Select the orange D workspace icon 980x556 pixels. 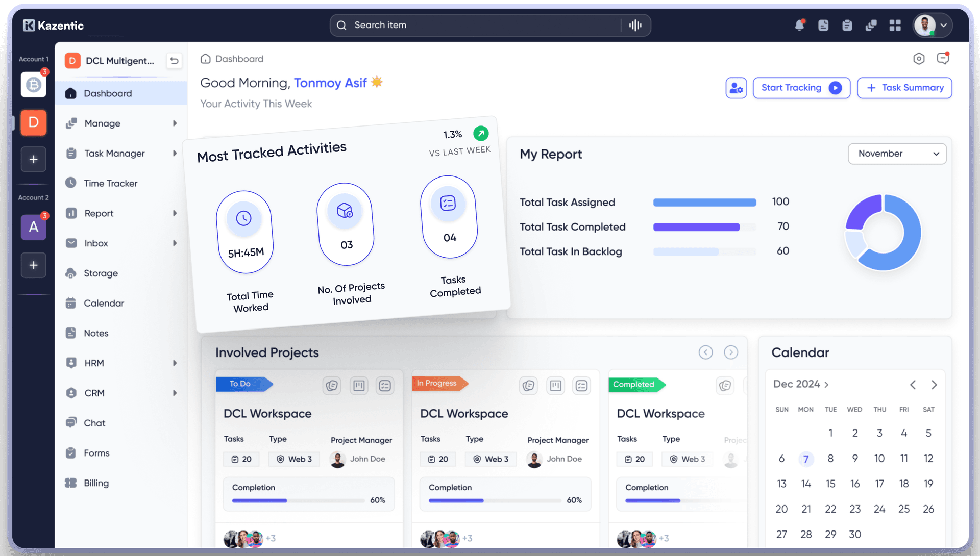pos(34,122)
